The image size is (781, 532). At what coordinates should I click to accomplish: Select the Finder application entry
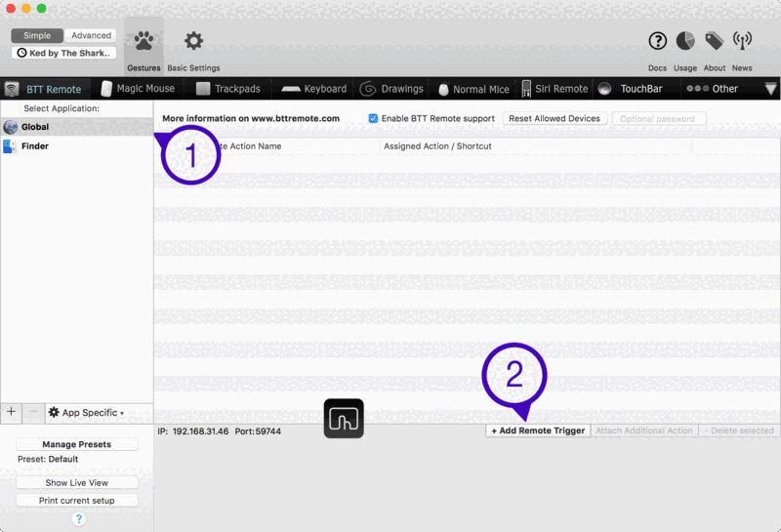[x=77, y=146]
